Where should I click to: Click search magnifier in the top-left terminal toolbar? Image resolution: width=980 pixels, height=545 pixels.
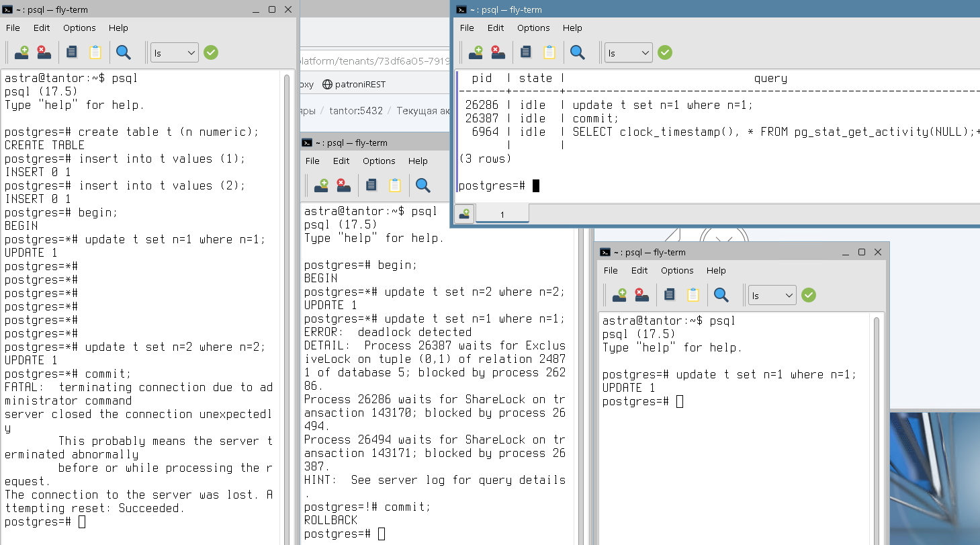click(124, 52)
